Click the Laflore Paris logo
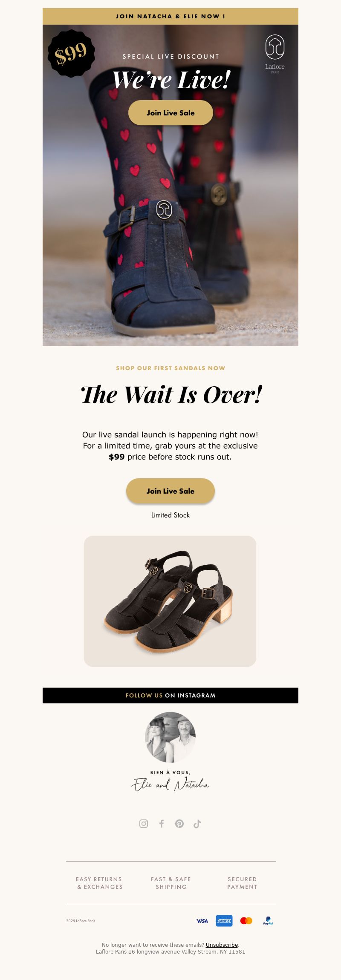This screenshot has width=341, height=980. [275, 54]
